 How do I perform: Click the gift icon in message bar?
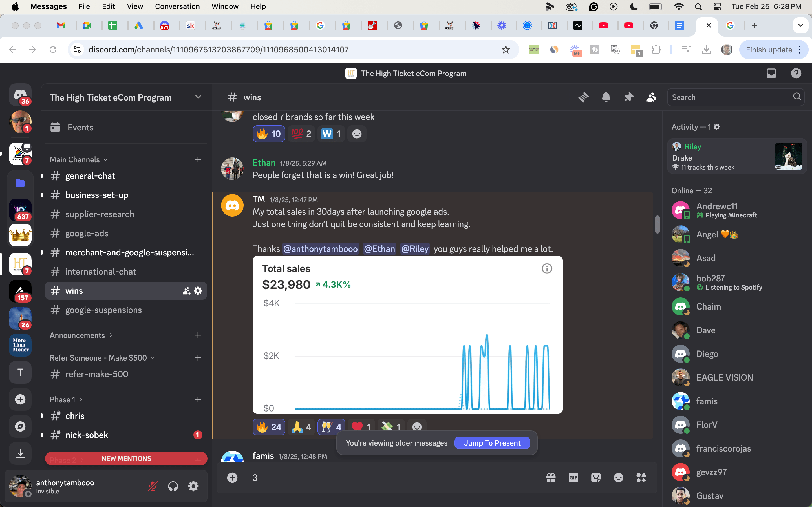point(551,477)
